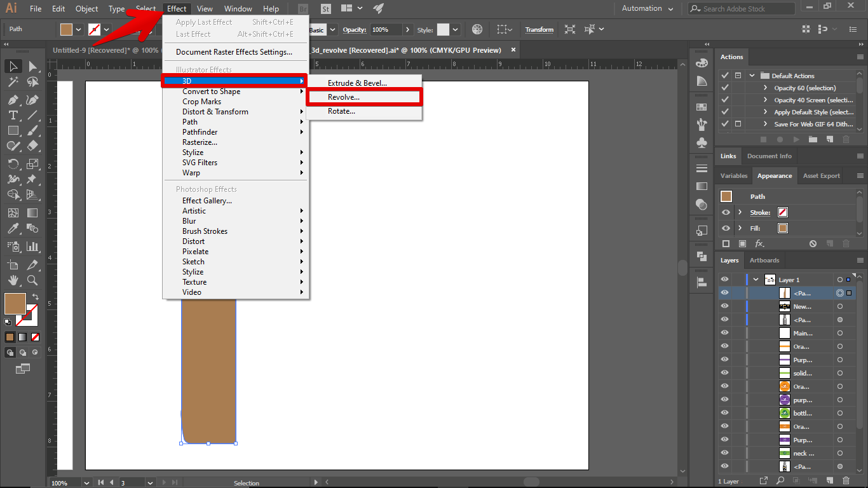868x488 pixels.
Task: Select the Type tool
Action: [x=13, y=115]
